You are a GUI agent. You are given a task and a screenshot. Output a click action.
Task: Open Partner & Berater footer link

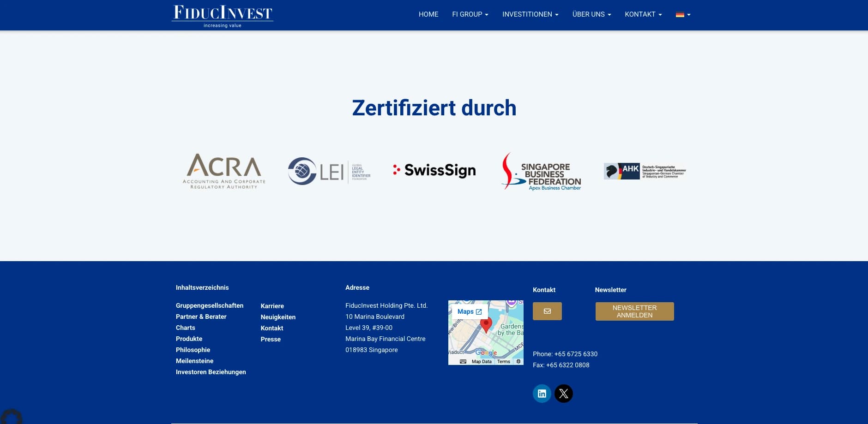[201, 317]
